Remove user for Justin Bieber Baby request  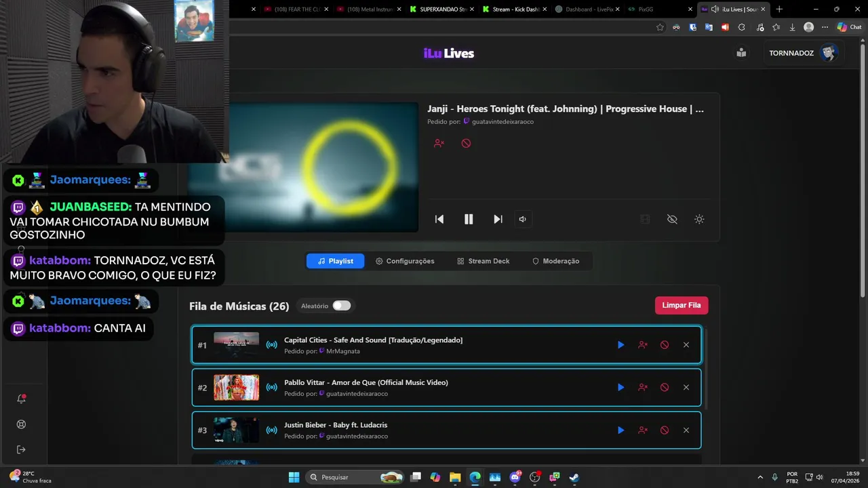(x=643, y=430)
